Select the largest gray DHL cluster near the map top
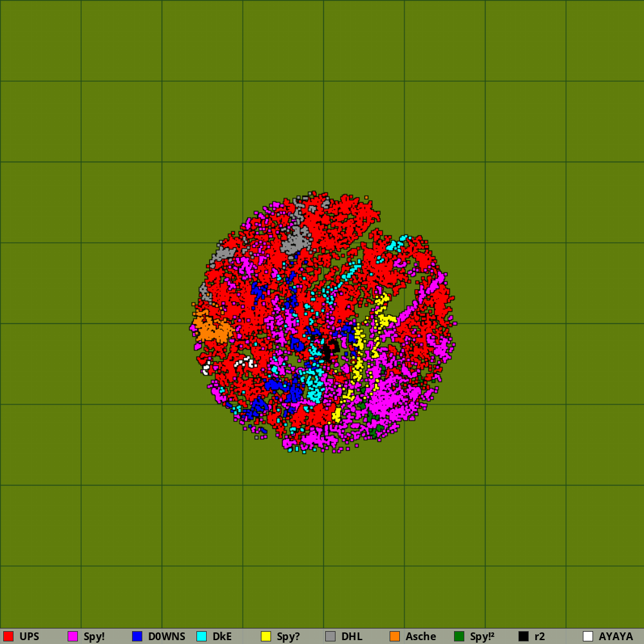The width and height of the screenshot is (644, 644). [296, 241]
